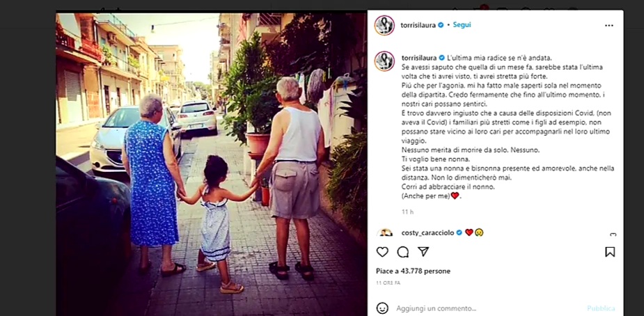Like the costy_caracciolo comment with small heart
Screen dimensions: 644x316
click(x=613, y=235)
